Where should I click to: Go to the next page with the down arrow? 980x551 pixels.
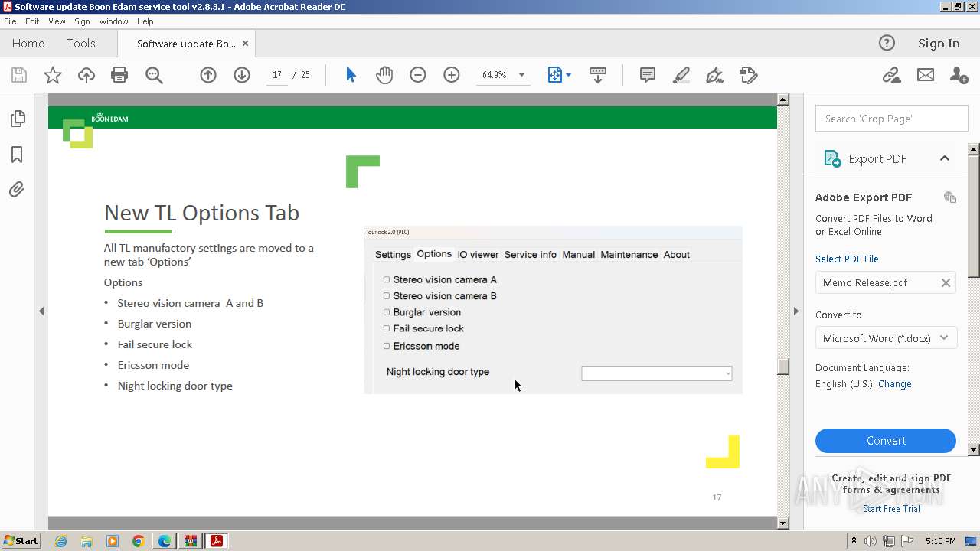pyautogui.click(x=242, y=75)
